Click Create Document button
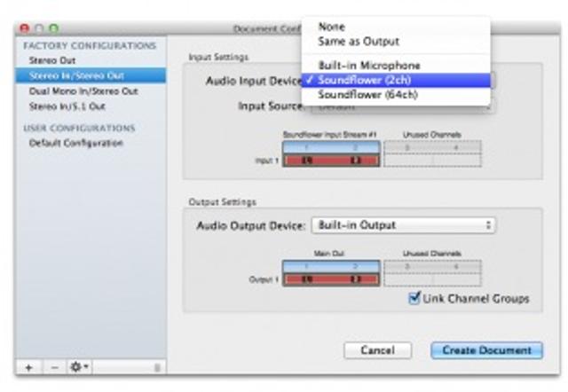The width and height of the screenshot is (568, 392). tap(487, 350)
